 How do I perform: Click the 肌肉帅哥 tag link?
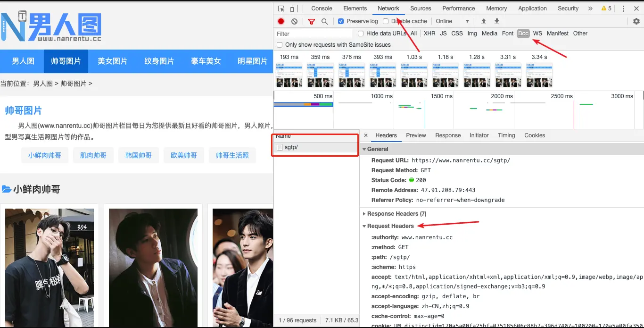(93, 155)
